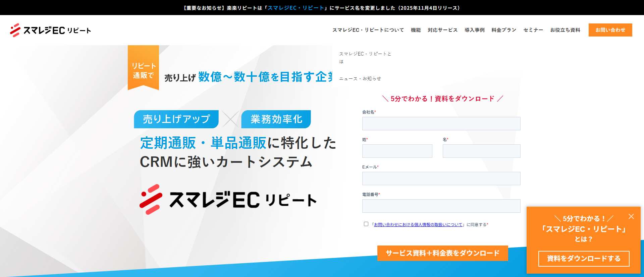Click the CRMに強いカートシステム headline

coord(226,162)
